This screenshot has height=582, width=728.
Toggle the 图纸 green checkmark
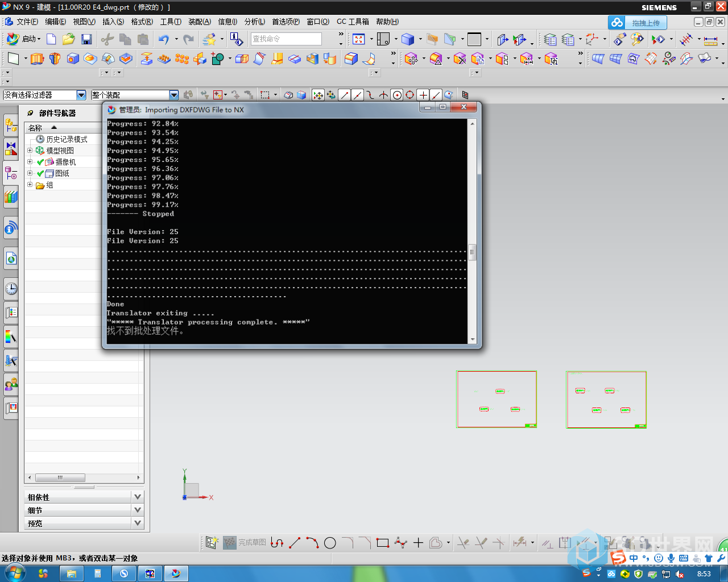pos(40,173)
